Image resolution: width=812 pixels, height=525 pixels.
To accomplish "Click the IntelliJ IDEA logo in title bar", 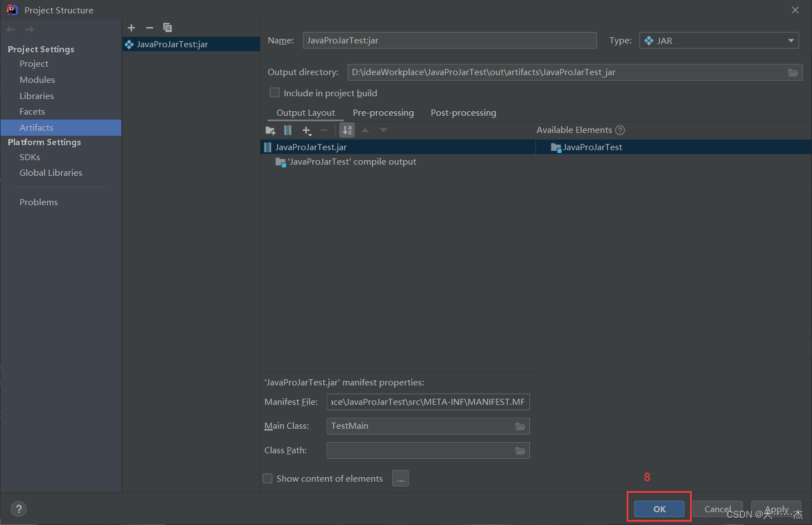I will pos(12,10).
